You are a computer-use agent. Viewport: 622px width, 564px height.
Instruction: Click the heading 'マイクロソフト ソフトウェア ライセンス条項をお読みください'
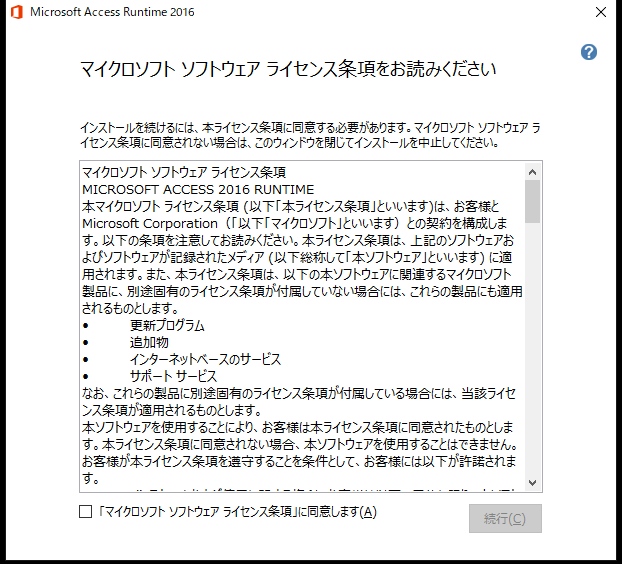[x=288, y=69]
